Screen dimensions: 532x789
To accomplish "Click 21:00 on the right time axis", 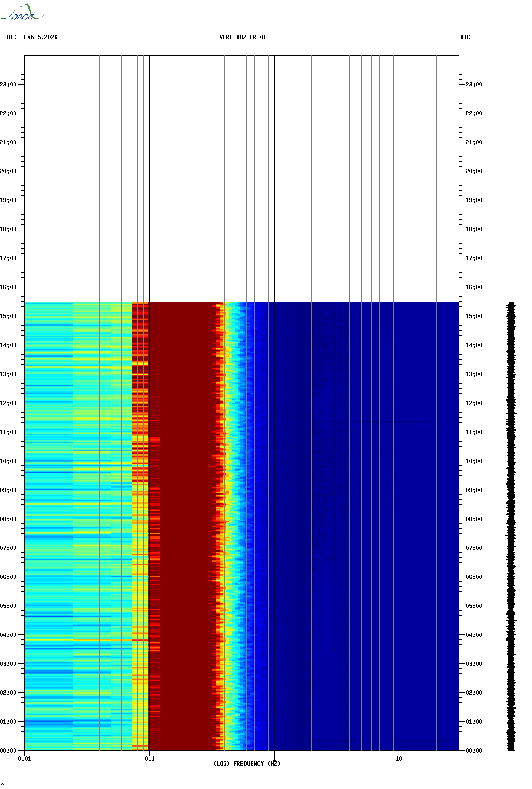I will coord(474,142).
